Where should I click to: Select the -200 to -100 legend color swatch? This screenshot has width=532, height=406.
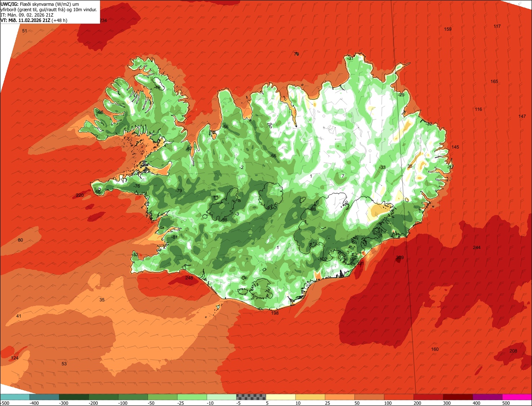tap(103, 397)
